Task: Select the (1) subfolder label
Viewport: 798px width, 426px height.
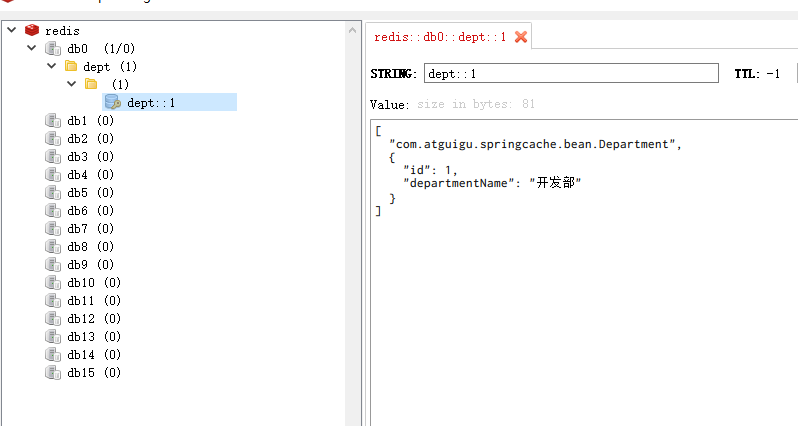Action: [x=120, y=84]
